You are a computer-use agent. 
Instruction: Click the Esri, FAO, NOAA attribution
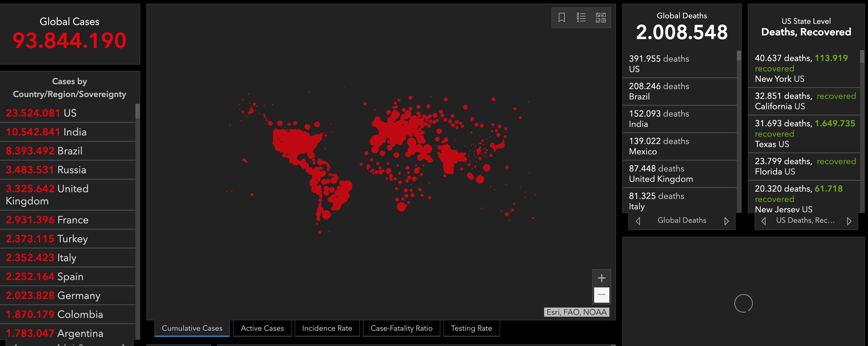[576, 312]
